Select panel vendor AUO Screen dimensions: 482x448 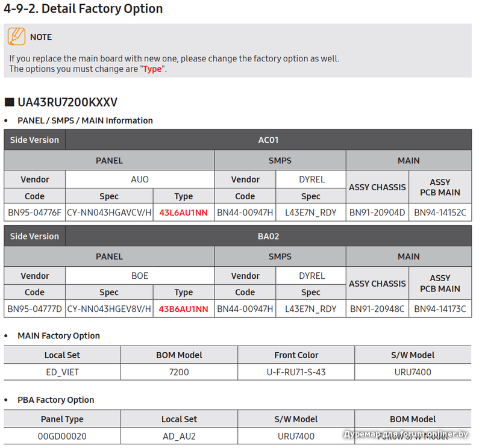tap(140, 179)
